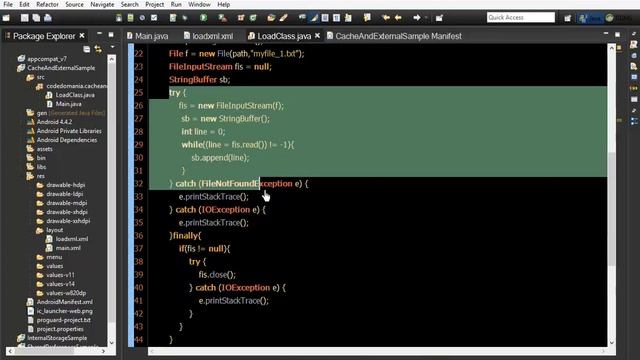Select proguard-project.txt file
The width and height of the screenshot is (640, 360).
[x=59, y=320]
